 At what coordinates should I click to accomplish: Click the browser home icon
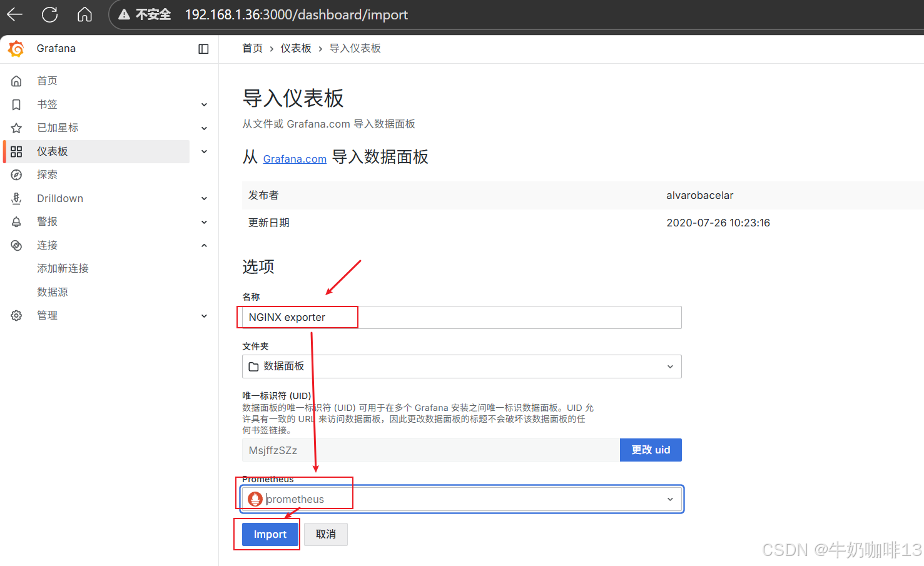pos(84,14)
